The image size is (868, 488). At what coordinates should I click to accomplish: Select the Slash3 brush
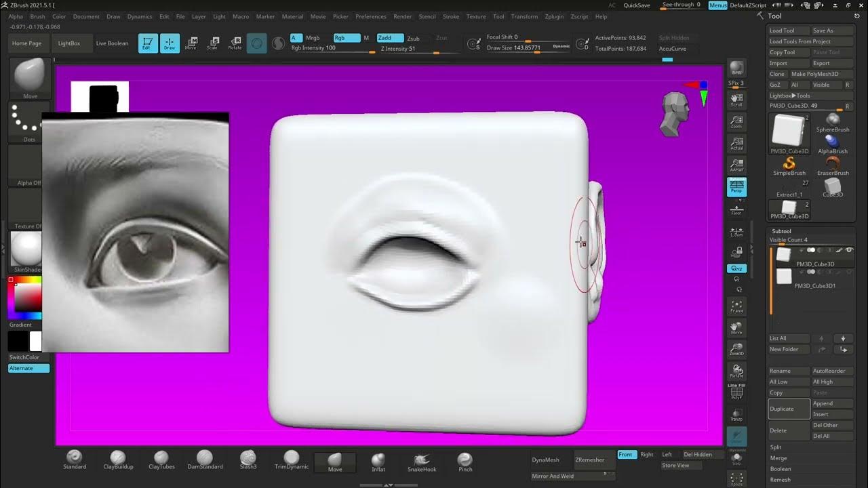click(x=248, y=460)
